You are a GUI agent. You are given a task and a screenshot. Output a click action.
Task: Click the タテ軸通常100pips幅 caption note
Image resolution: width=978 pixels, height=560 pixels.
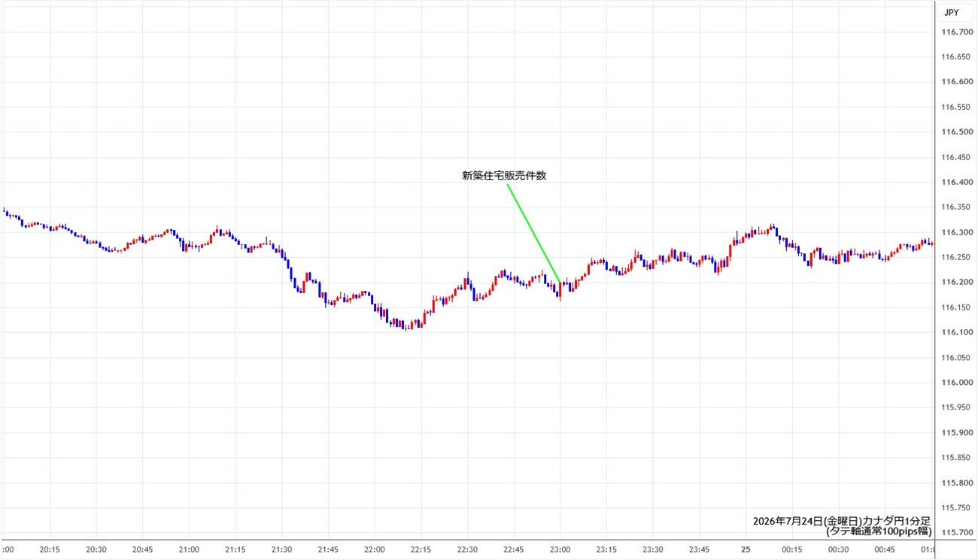pos(878,531)
